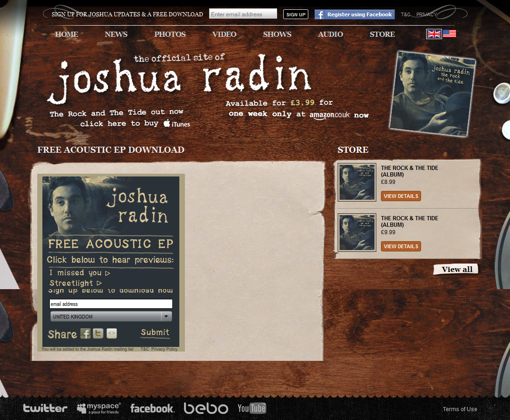
Task: Open YouTube logo in footer
Action: [252, 408]
